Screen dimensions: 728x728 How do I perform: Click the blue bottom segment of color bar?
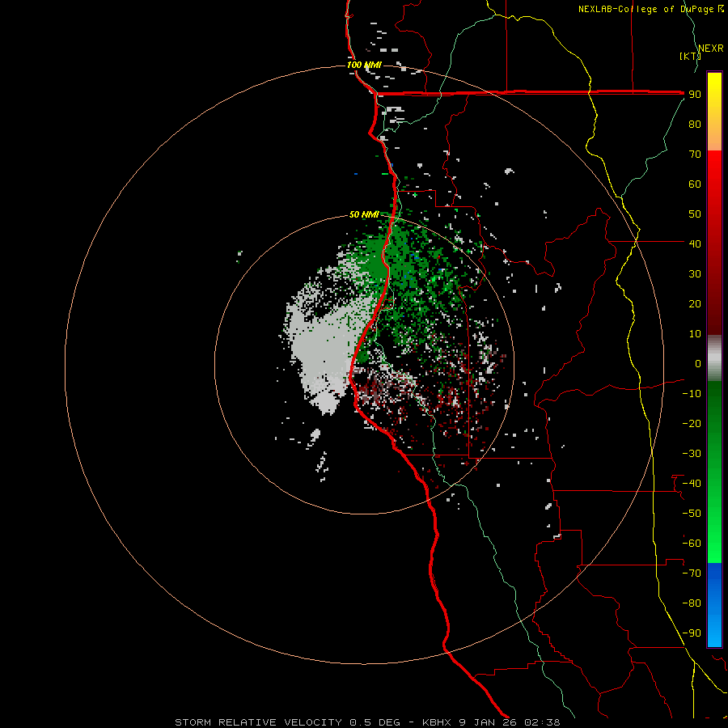(x=714, y=605)
